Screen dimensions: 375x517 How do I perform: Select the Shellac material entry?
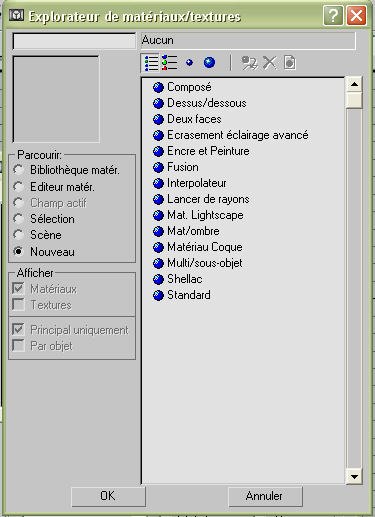tap(185, 279)
